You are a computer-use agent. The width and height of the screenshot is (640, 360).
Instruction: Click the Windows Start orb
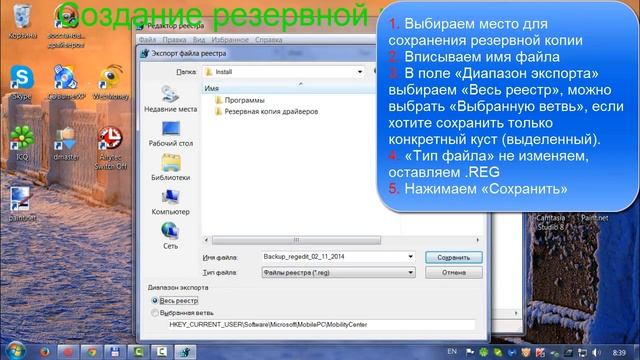coord(16,351)
